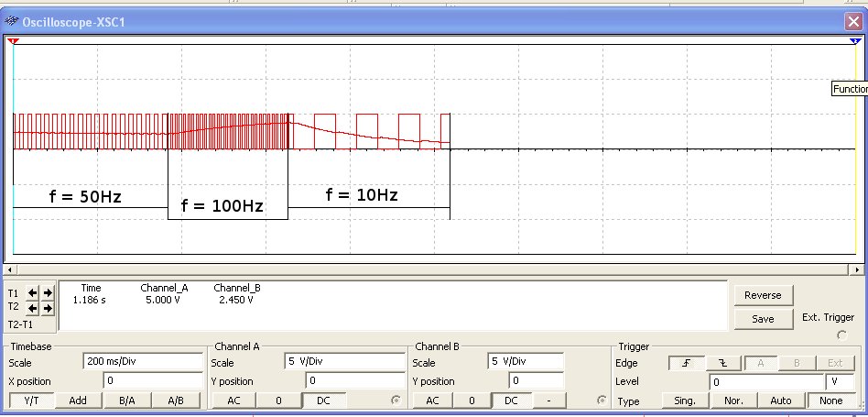Invert Channel B with minus button

[548, 401]
